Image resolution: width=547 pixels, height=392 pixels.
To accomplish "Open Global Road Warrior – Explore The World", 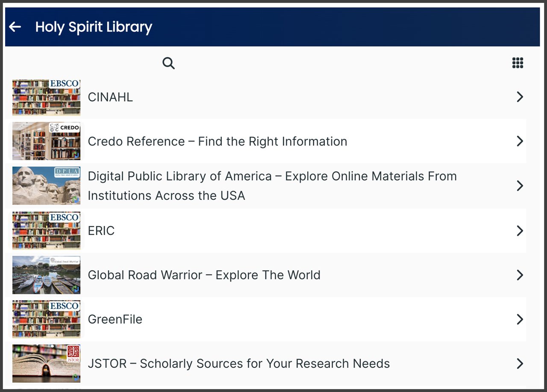I will pyautogui.click(x=204, y=275).
